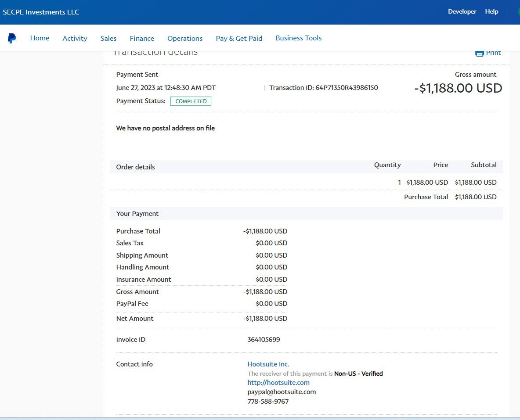520x420 pixels.
Task: Click the Subtotal column header
Action: tap(484, 165)
